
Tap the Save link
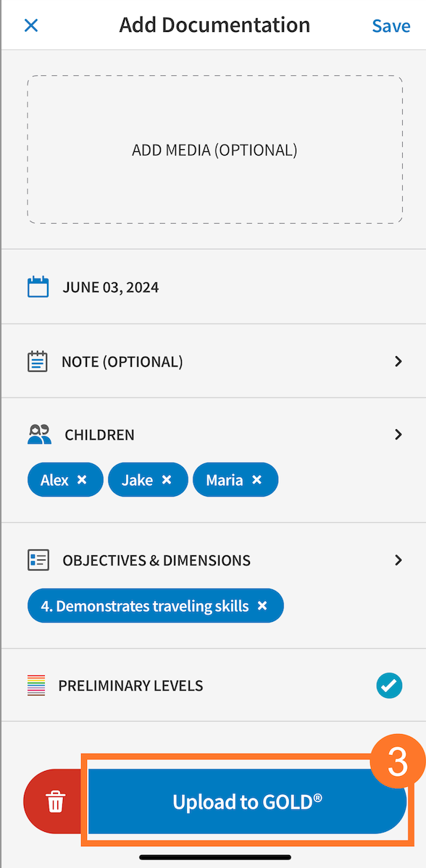390,25
